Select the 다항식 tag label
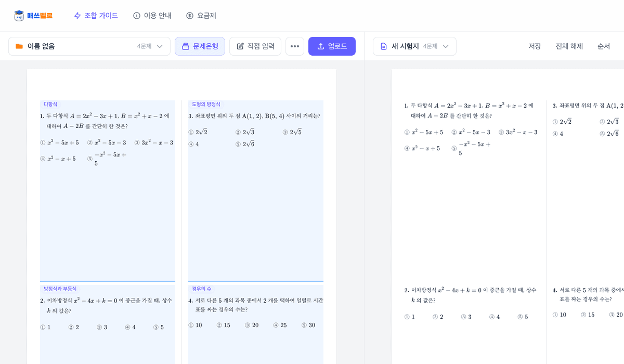 [50, 104]
